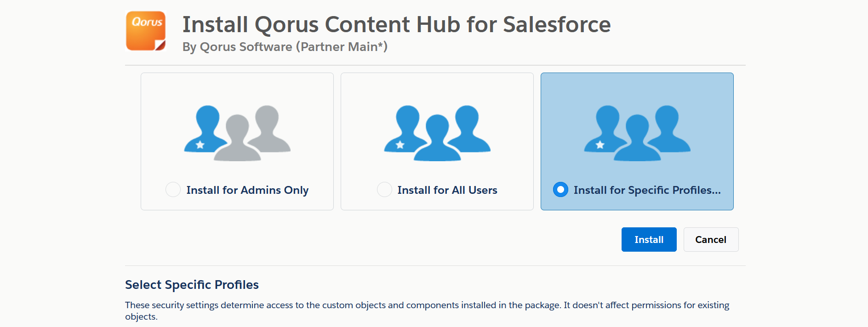Click the "Install Qorus Content Hub for Salesforce" title
868x327 pixels.
pos(396,25)
